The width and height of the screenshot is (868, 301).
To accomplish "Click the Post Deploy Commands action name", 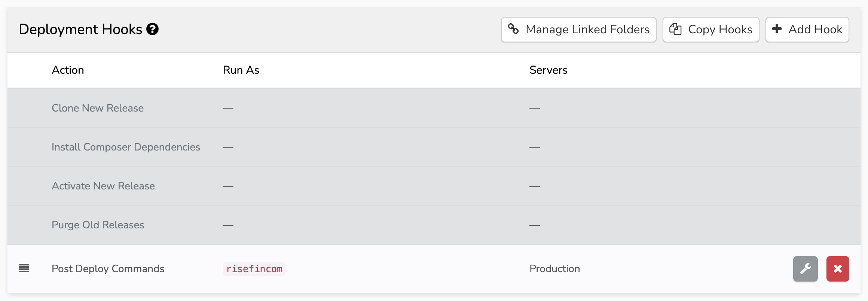I will point(108,269).
